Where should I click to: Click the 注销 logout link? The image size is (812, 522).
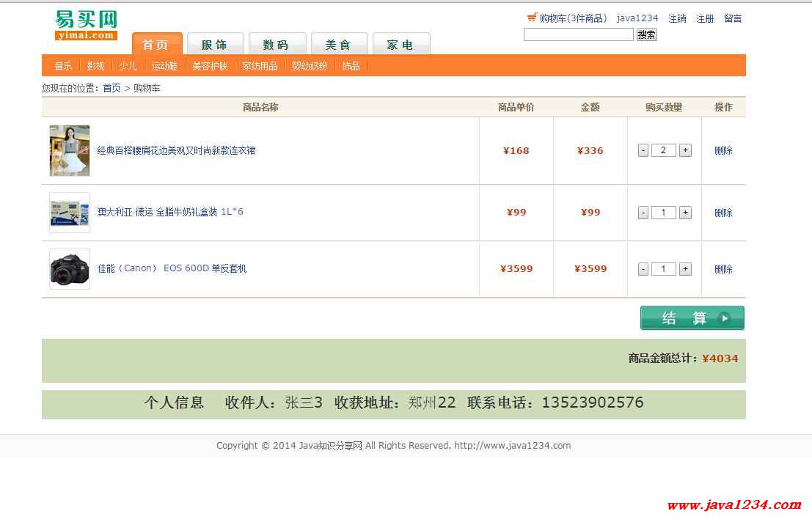[677, 18]
